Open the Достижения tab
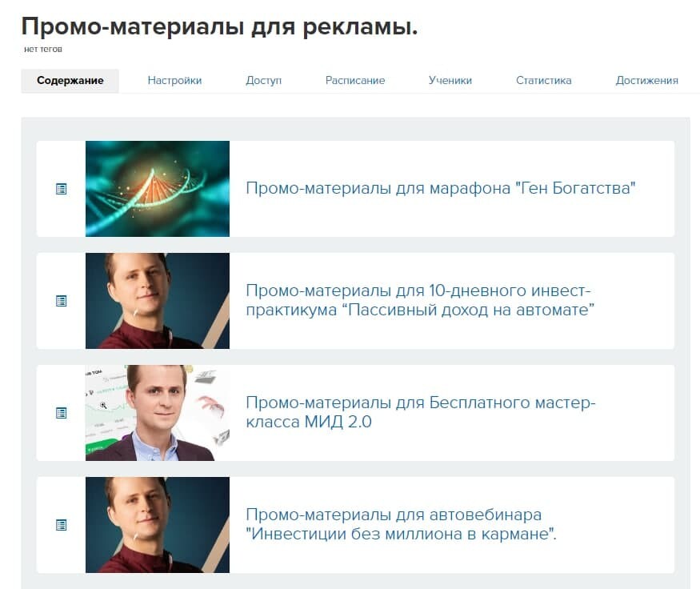The width and height of the screenshot is (700, 589). [x=647, y=81]
